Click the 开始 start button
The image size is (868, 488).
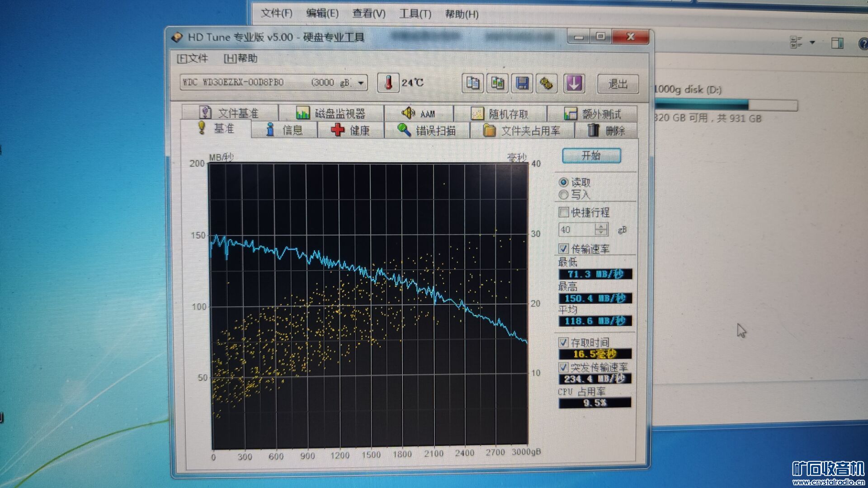pyautogui.click(x=591, y=156)
